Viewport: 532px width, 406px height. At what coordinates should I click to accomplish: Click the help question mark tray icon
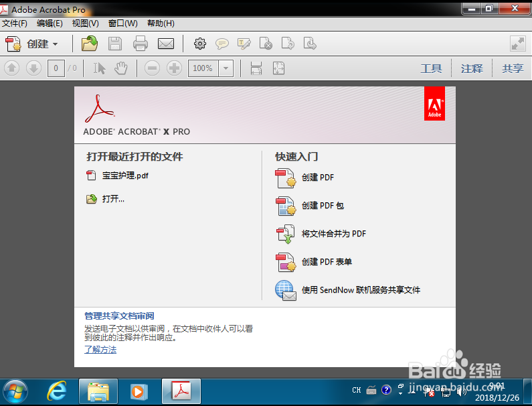[386, 390]
